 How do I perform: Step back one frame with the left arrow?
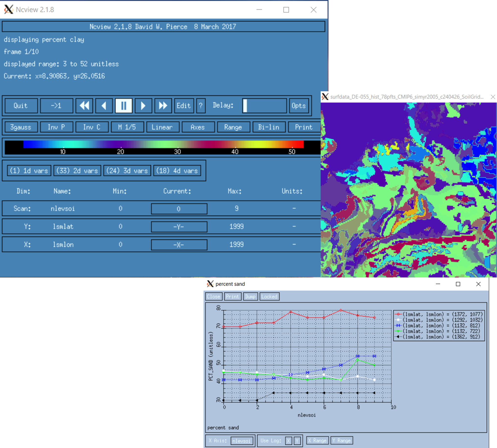(104, 106)
